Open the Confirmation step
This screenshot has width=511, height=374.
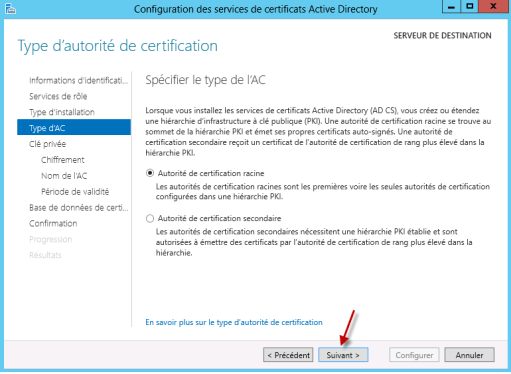(x=53, y=223)
